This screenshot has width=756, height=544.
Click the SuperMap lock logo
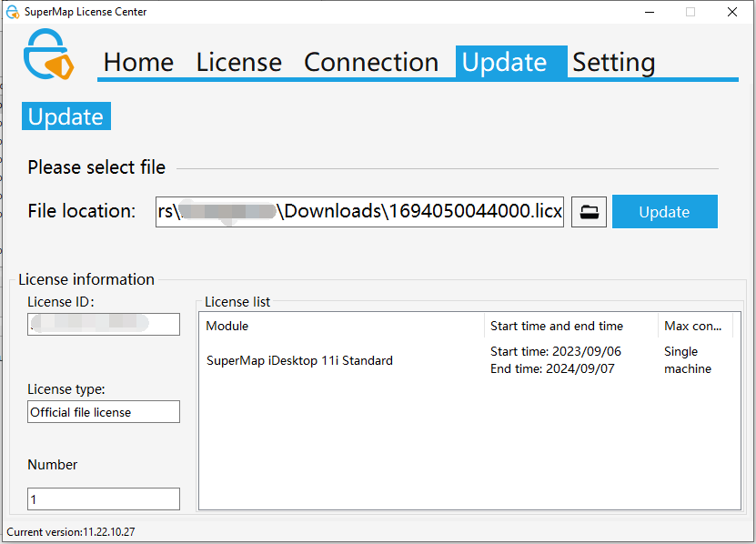pyautogui.click(x=49, y=57)
